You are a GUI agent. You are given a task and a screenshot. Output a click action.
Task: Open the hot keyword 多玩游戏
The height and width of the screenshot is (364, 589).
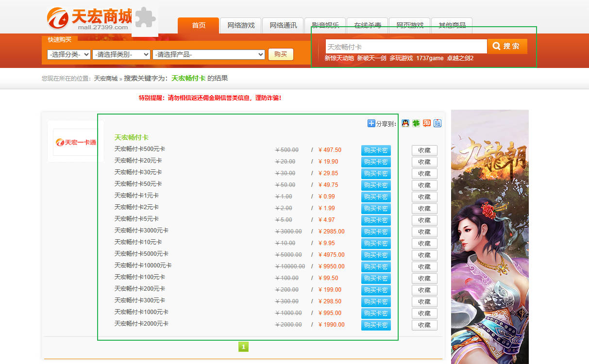(x=401, y=58)
